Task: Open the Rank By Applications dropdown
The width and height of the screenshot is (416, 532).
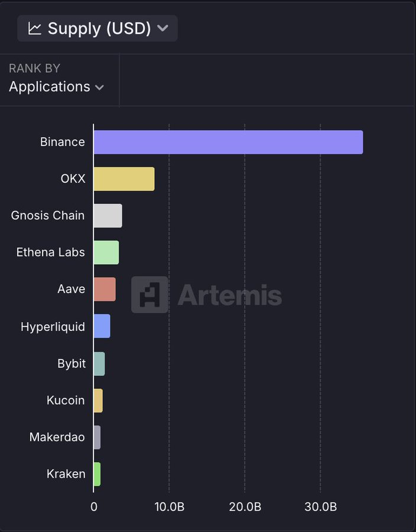Action: point(56,86)
